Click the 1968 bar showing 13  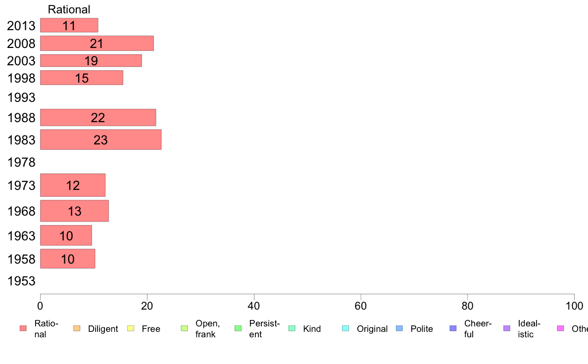click(x=74, y=211)
